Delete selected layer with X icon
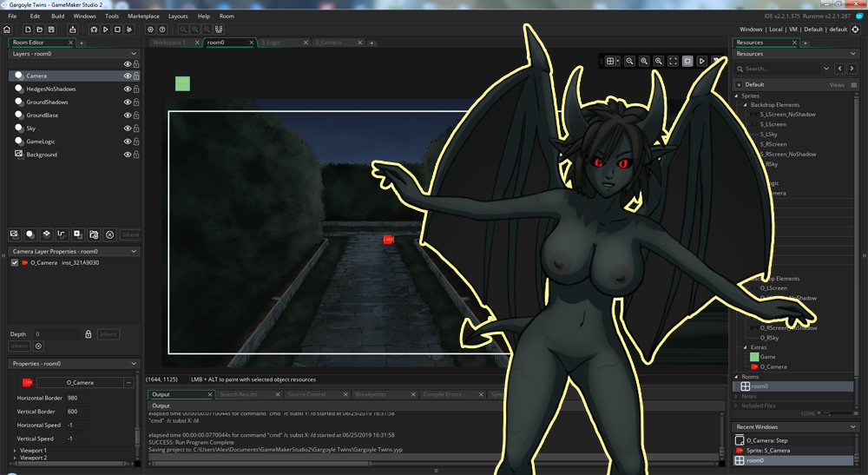 coord(110,234)
